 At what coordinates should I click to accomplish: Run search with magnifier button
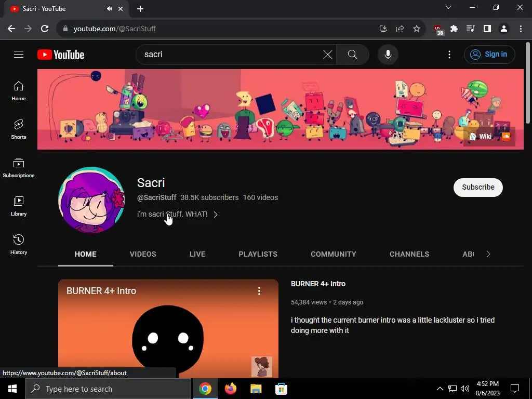coord(353,54)
